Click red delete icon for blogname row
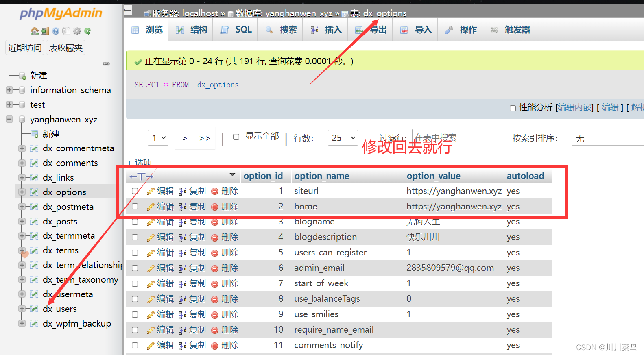This screenshot has width=644, height=355. tap(215, 222)
